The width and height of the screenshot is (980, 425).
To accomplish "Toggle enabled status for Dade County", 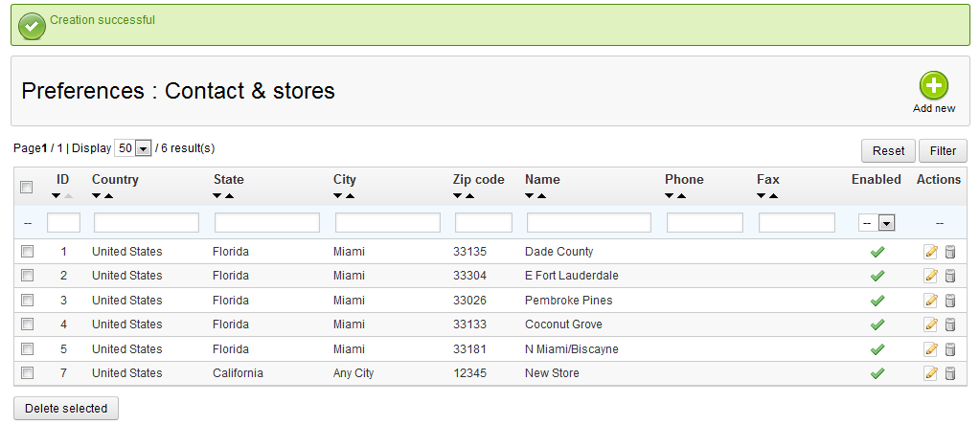I will coord(877,252).
